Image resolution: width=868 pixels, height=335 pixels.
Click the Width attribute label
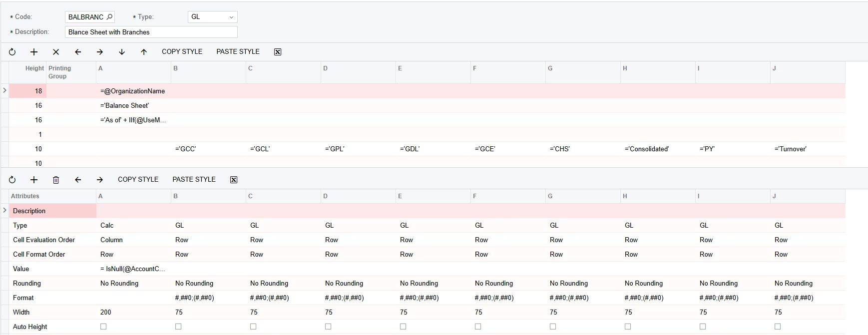click(21, 312)
